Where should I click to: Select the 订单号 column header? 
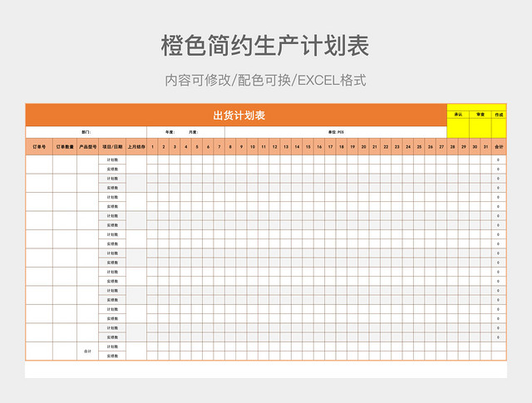coord(39,147)
